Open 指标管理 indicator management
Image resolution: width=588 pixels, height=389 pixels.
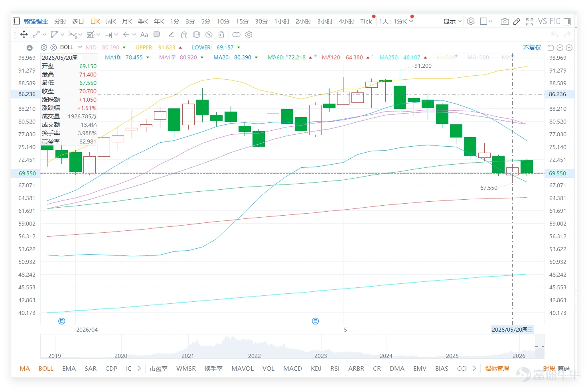pos(497,368)
